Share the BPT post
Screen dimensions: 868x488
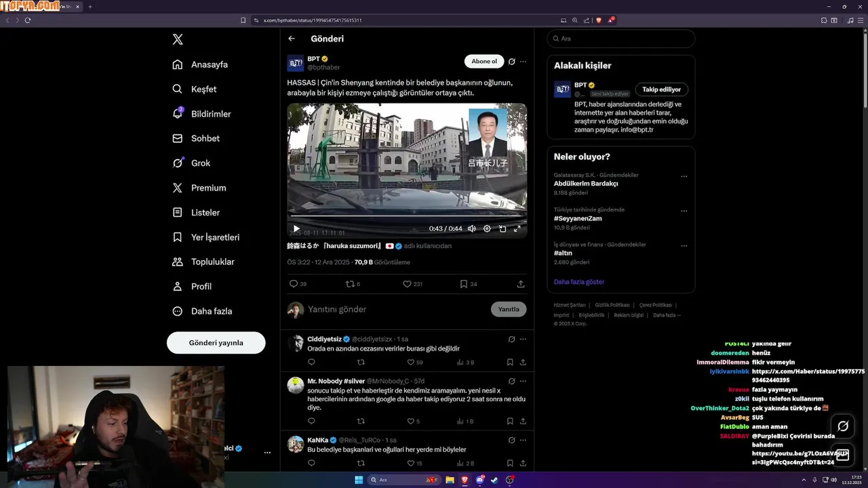coord(521,284)
